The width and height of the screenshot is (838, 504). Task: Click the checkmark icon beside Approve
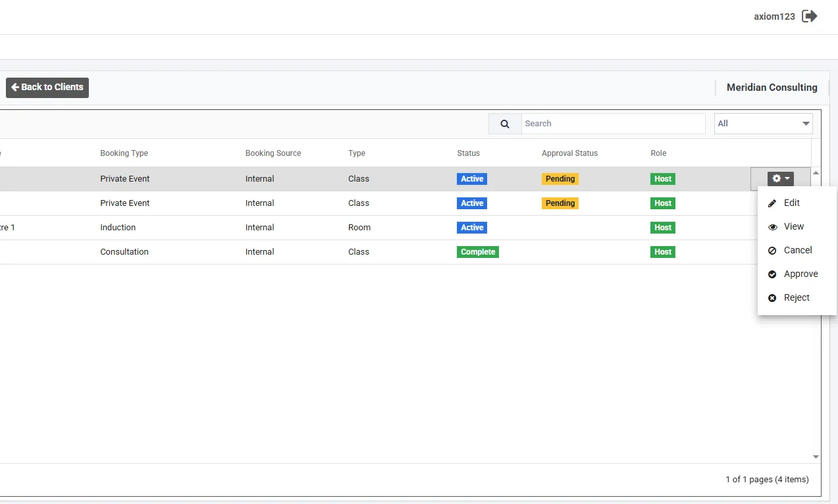[x=772, y=274]
